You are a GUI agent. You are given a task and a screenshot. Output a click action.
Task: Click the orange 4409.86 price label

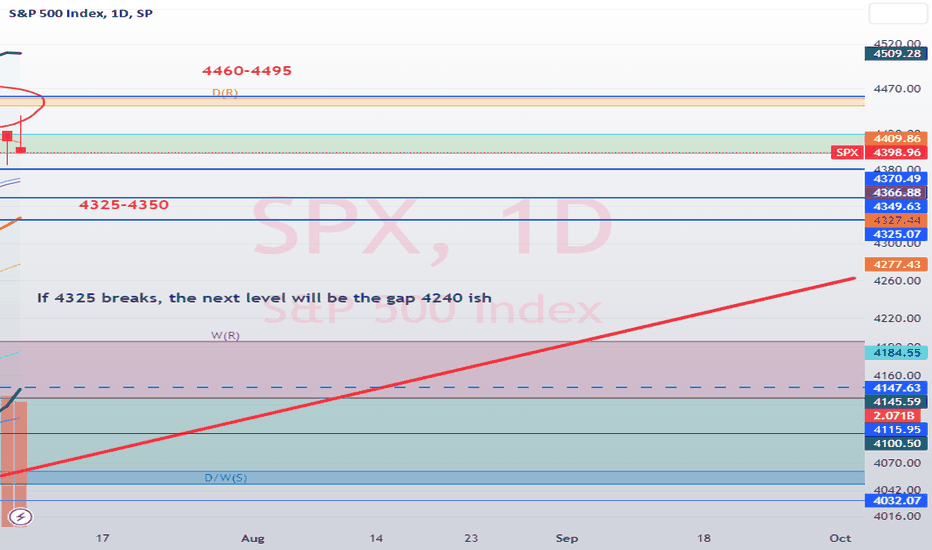[x=896, y=139]
